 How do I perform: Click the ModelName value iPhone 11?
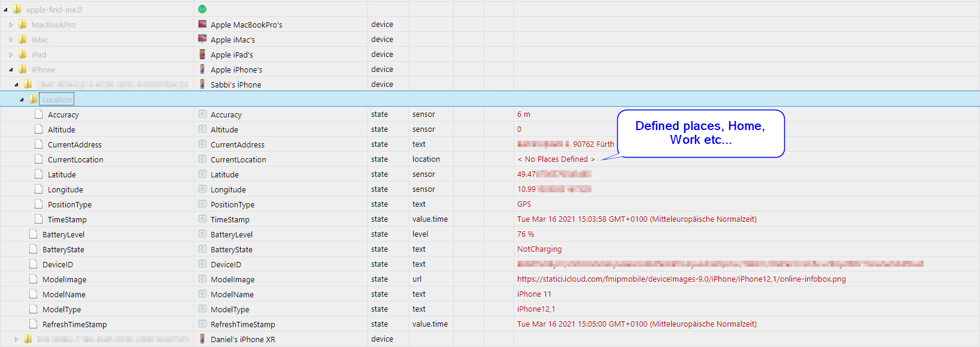[x=534, y=294]
